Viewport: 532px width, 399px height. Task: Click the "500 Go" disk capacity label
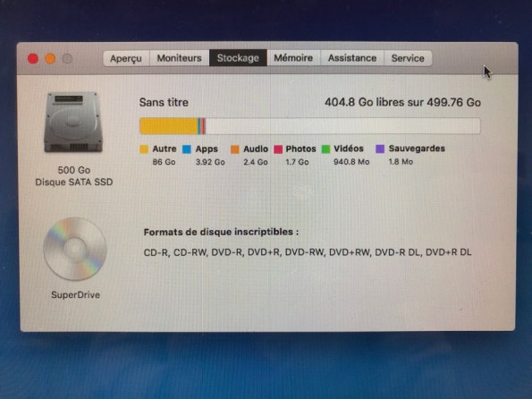coord(74,170)
